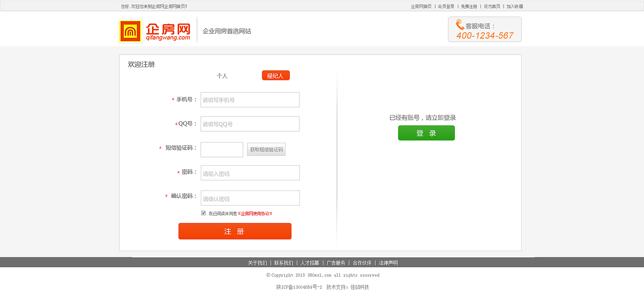The width and height of the screenshot is (644, 294).
Task: Focus the 密码 password field
Action: 250,173
